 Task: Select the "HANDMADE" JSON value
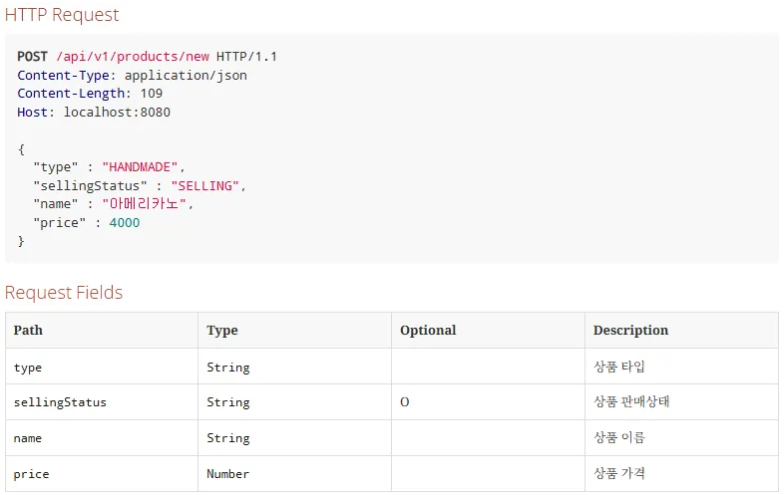point(140,167)
